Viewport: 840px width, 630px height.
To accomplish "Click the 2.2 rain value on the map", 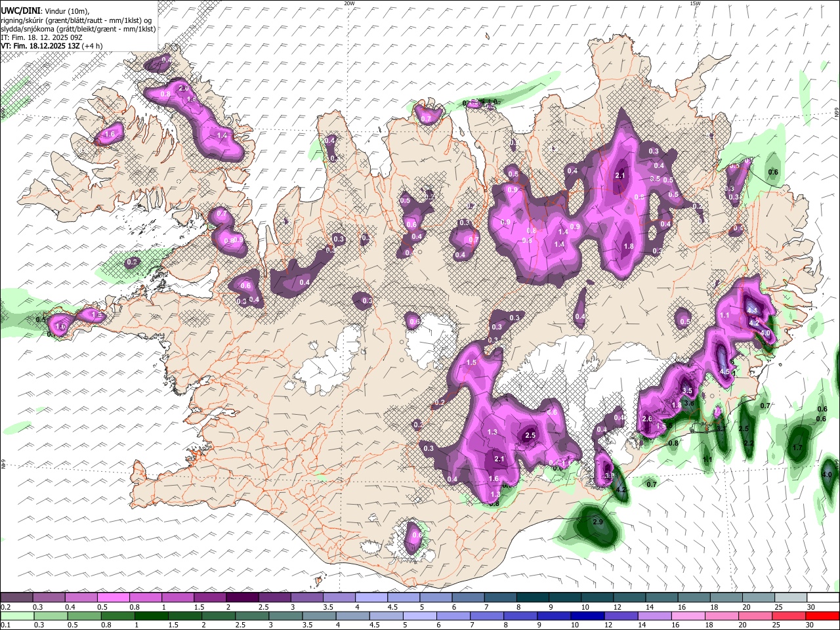I will [748, 444].
